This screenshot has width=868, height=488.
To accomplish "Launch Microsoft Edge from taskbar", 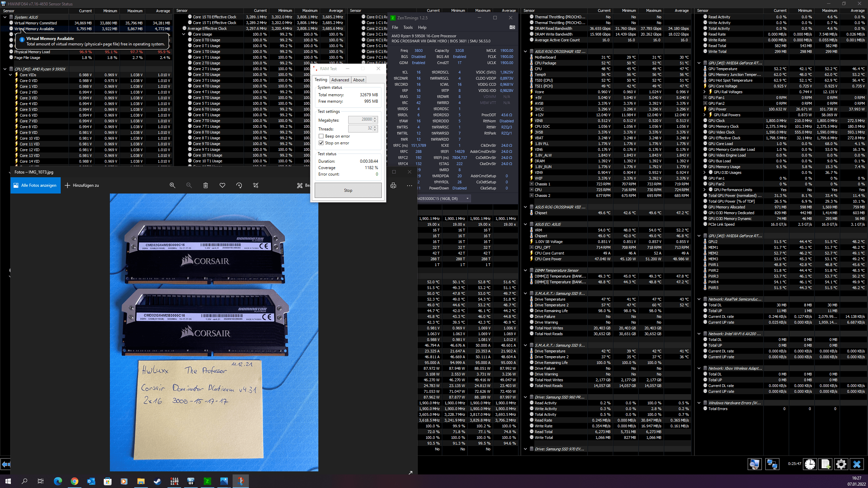I will [x=58, y=481].
